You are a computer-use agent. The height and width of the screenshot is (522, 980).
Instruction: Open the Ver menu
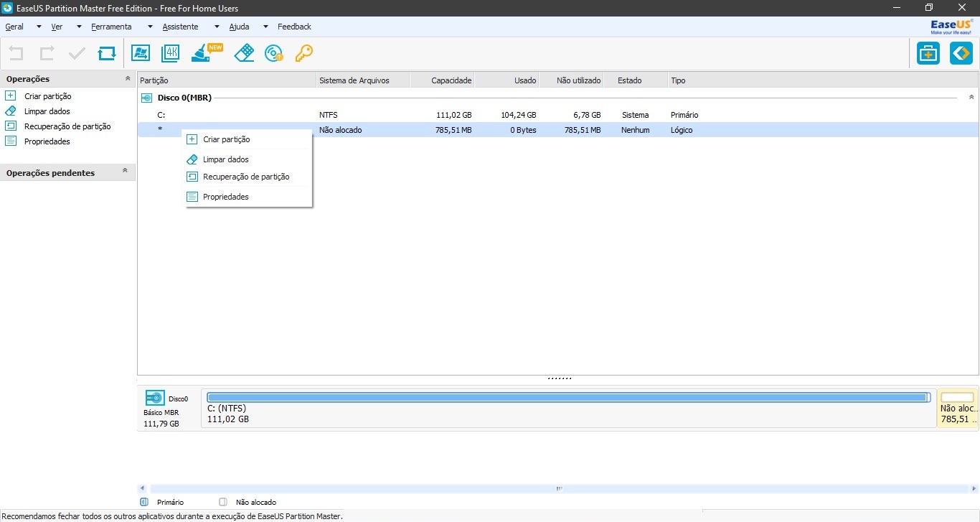point(57,27)
